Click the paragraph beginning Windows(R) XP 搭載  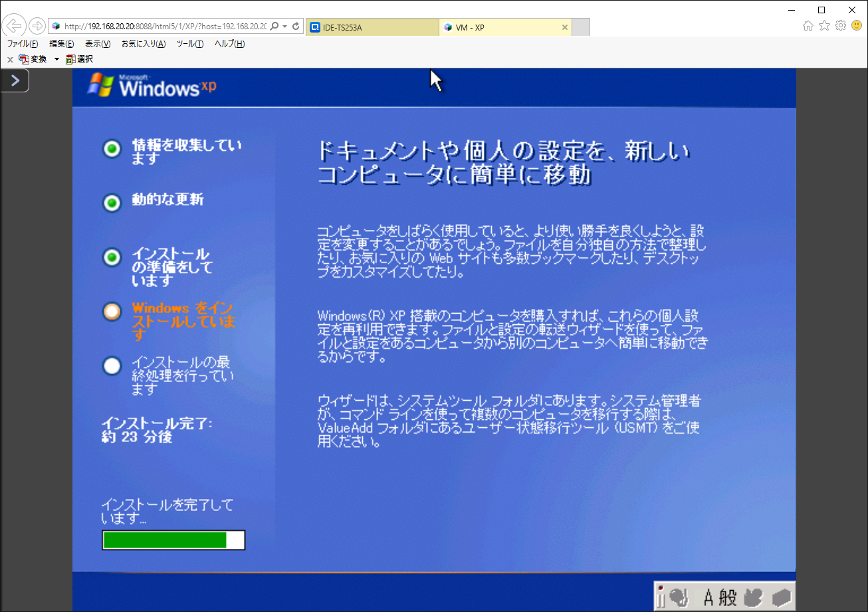tap(512, 336)
